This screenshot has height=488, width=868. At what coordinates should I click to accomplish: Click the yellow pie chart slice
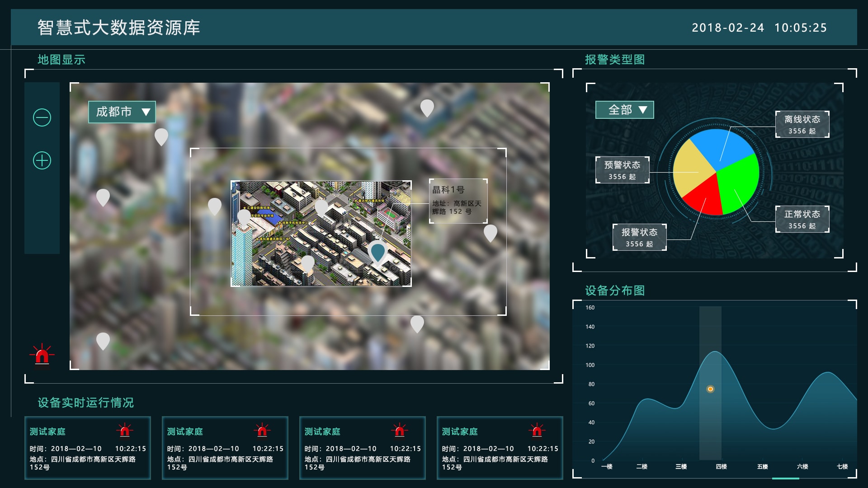point(689,169)
